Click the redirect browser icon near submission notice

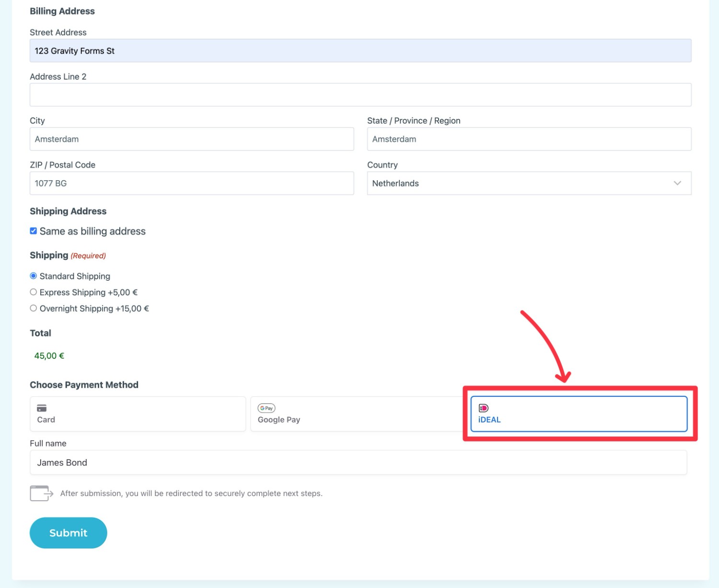click(x=41, y=493)
